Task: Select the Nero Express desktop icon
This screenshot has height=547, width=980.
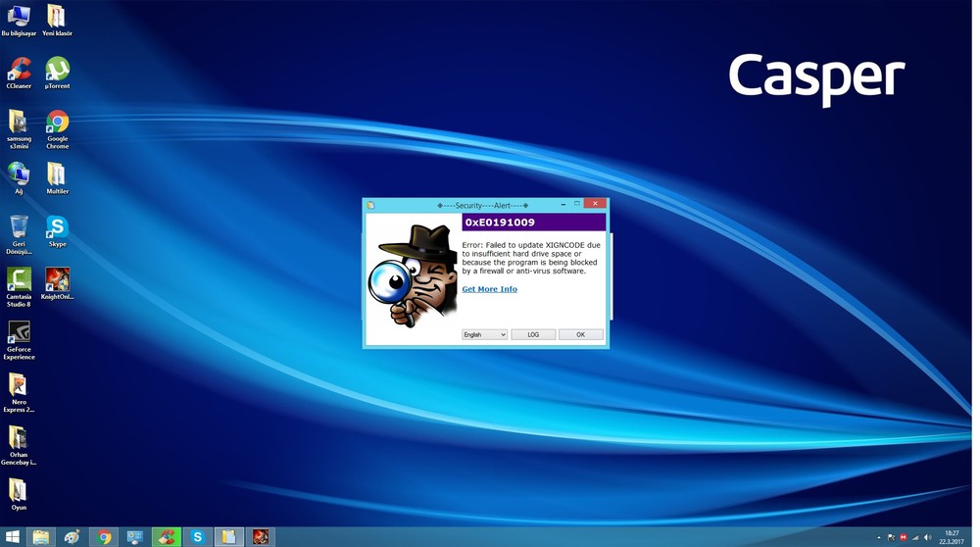Action: 19,393
